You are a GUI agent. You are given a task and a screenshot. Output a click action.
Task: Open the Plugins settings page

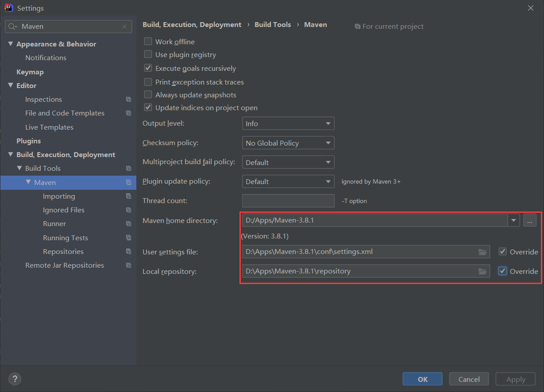pos(29,141)
